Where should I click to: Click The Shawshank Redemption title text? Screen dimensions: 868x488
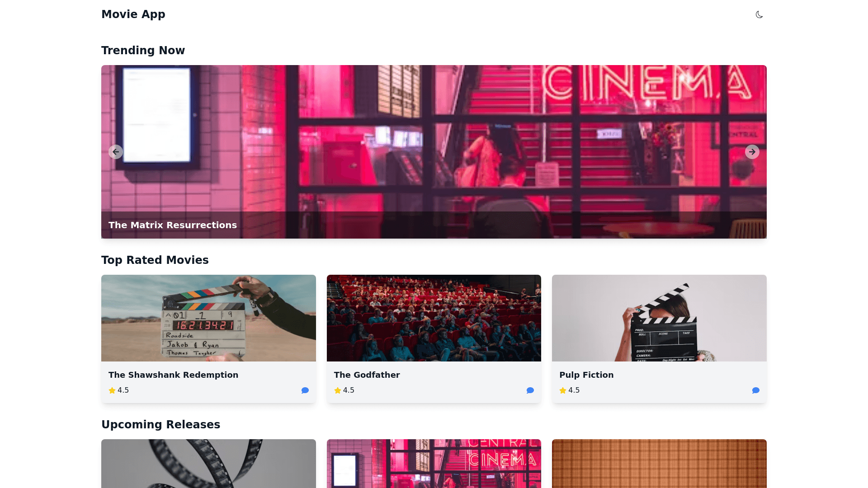[173, 375]
